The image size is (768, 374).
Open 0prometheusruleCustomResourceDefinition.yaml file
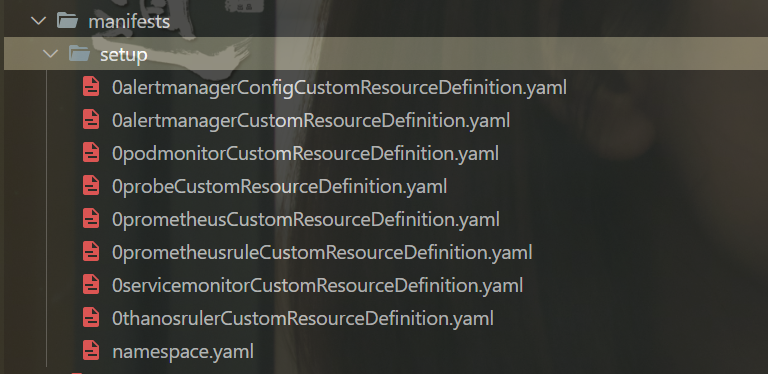coord(322,253)
